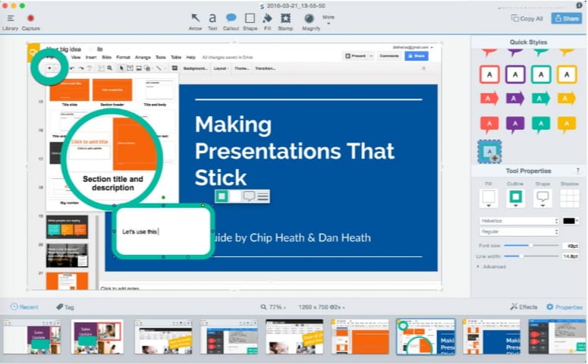This screenshot has width=588, height=364.
Task: Apply red arrow callout quick style
Action: [x=489, y=99]
